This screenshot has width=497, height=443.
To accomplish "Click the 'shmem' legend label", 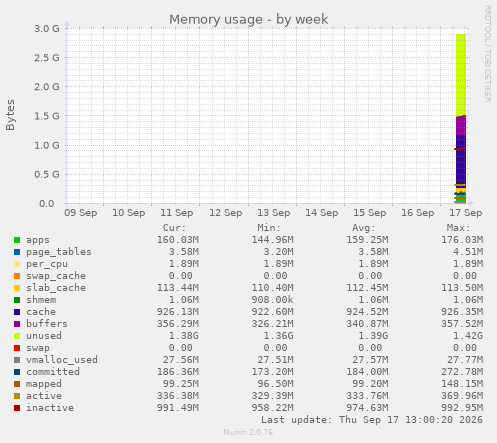I will (x=41, y=300).
